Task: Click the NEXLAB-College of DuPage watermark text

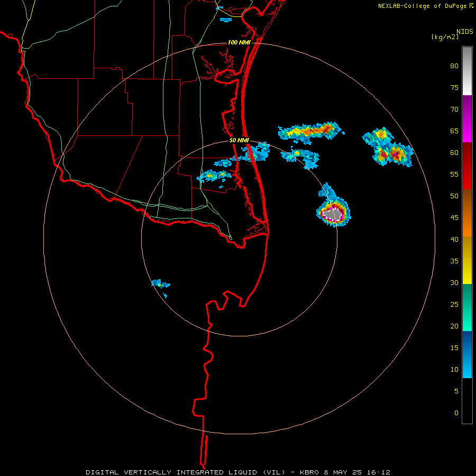Action: click(423, 6)
